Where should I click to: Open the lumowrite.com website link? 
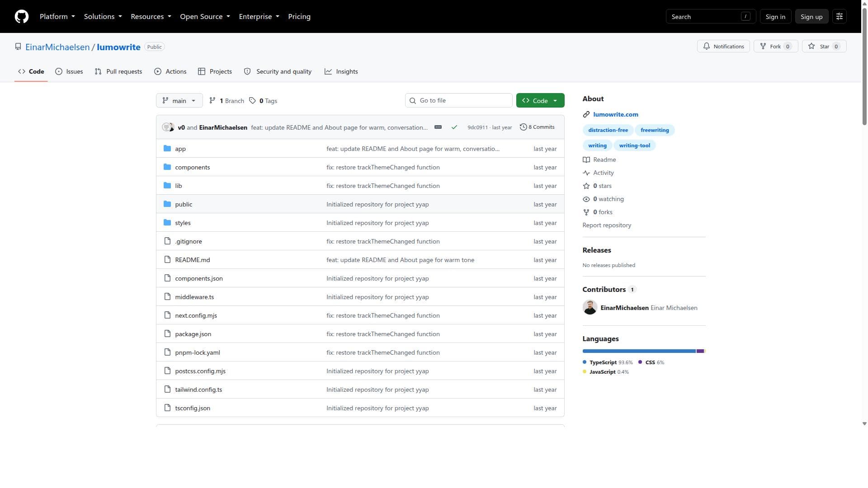point(616,115)
